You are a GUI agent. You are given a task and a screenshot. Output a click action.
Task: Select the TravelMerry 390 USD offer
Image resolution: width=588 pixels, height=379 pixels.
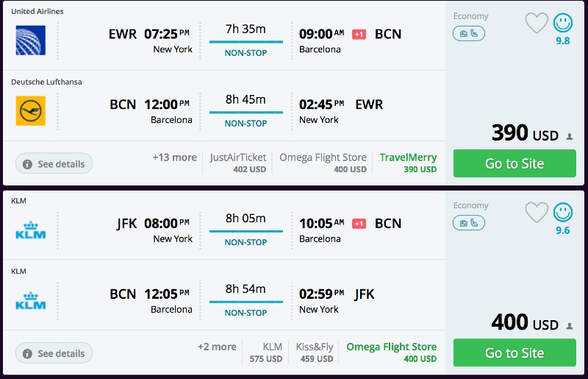point(408,163)
